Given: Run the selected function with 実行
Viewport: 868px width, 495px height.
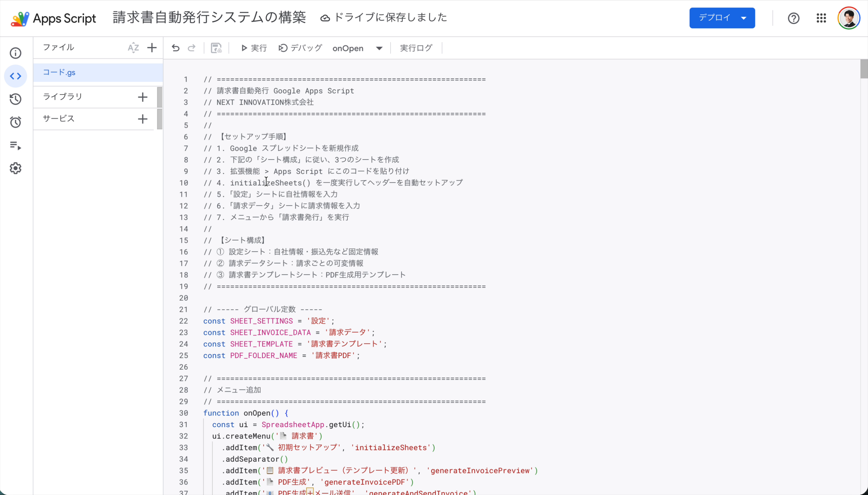Looking at the screenshot, I should click(x=254, y=48).
